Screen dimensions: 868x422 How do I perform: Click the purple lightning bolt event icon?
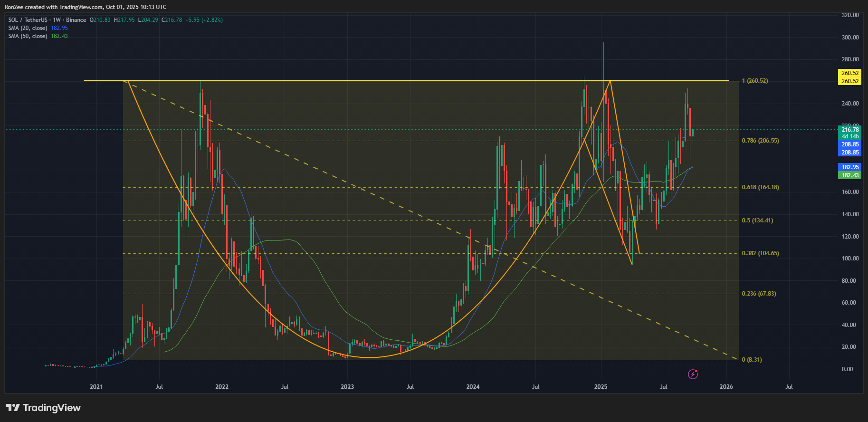[x=693, y=374]
